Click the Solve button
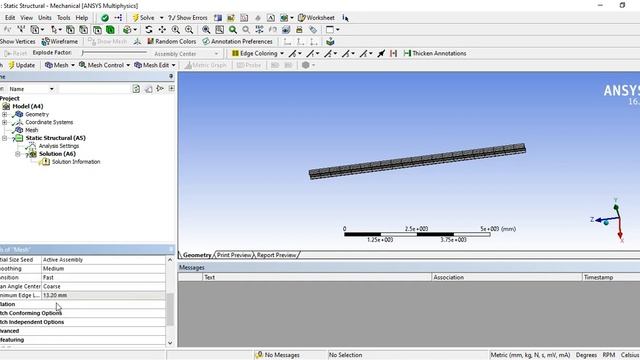 pyautogui.click(x=144, y=18)
